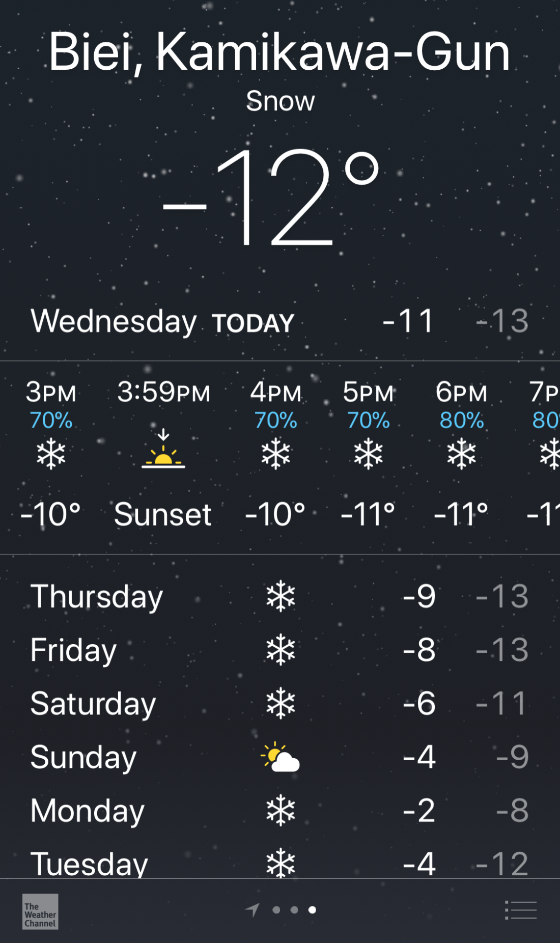
Task: Tap the 80% precipitation chance at 6PM
Action: click(461, 421)
